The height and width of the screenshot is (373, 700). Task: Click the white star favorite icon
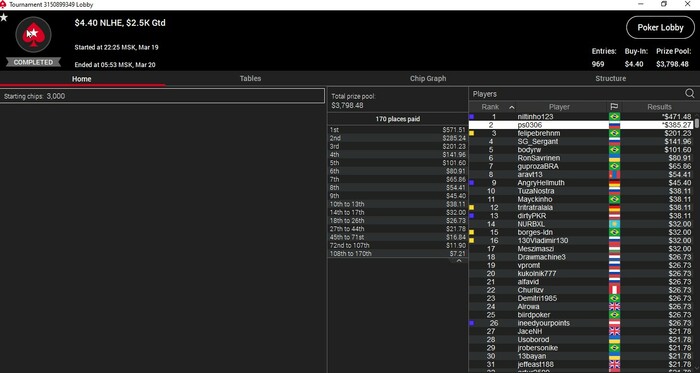4,18
